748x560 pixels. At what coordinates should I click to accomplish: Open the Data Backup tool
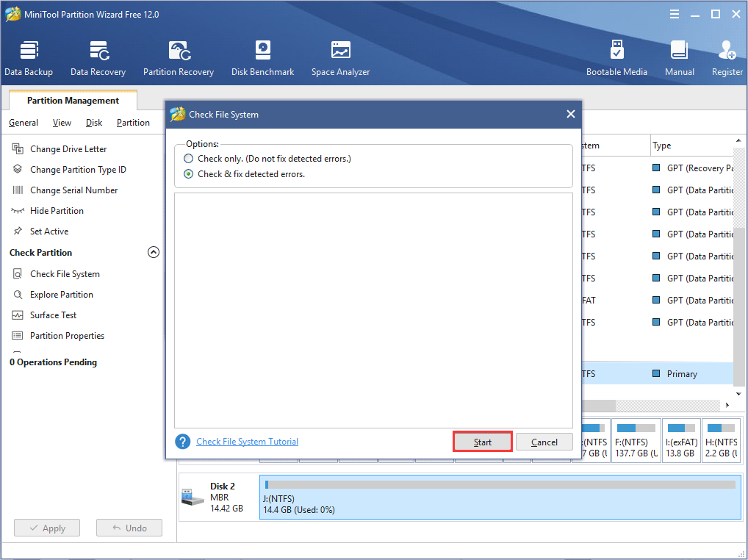pos(29,59)
